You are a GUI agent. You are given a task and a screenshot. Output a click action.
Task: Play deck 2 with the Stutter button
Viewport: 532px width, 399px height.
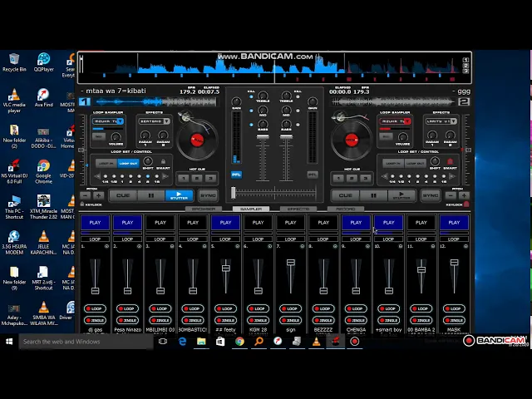[401, 195]
